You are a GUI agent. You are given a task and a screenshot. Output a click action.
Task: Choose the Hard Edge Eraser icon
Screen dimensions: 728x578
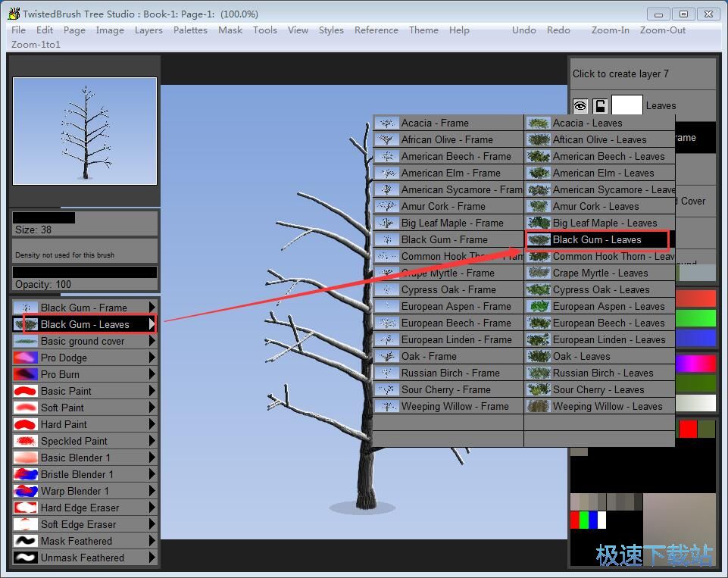[26, 508]
